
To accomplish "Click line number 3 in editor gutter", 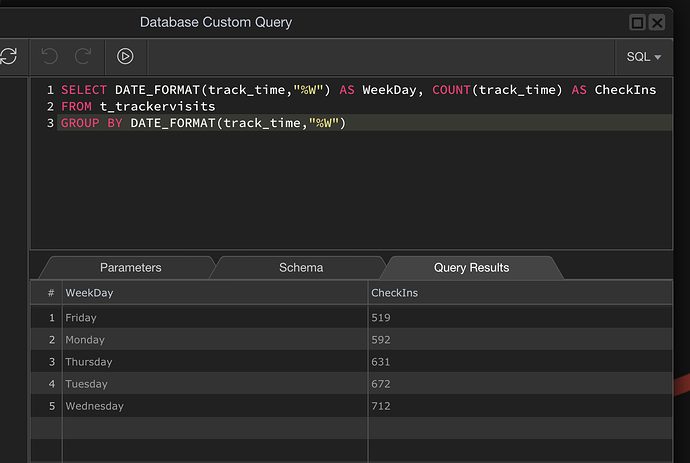I will pos(50,123).
